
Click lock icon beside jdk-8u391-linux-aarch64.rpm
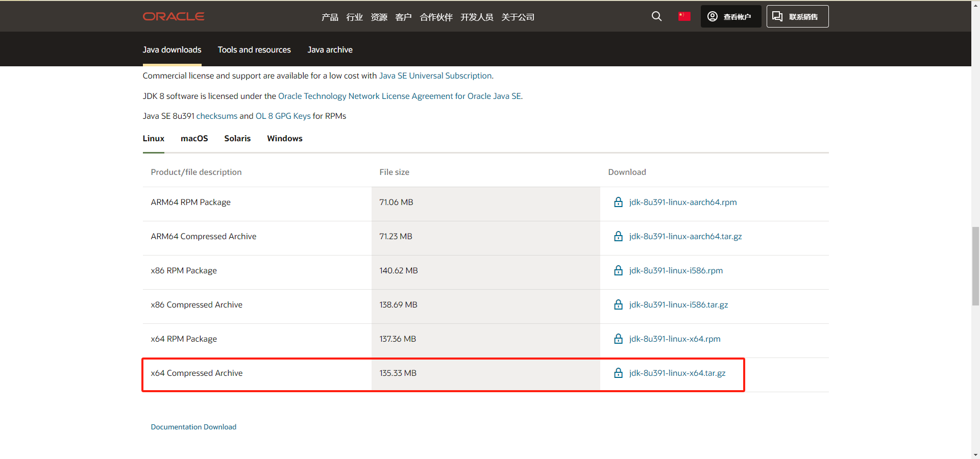click(x=618, y=202)
